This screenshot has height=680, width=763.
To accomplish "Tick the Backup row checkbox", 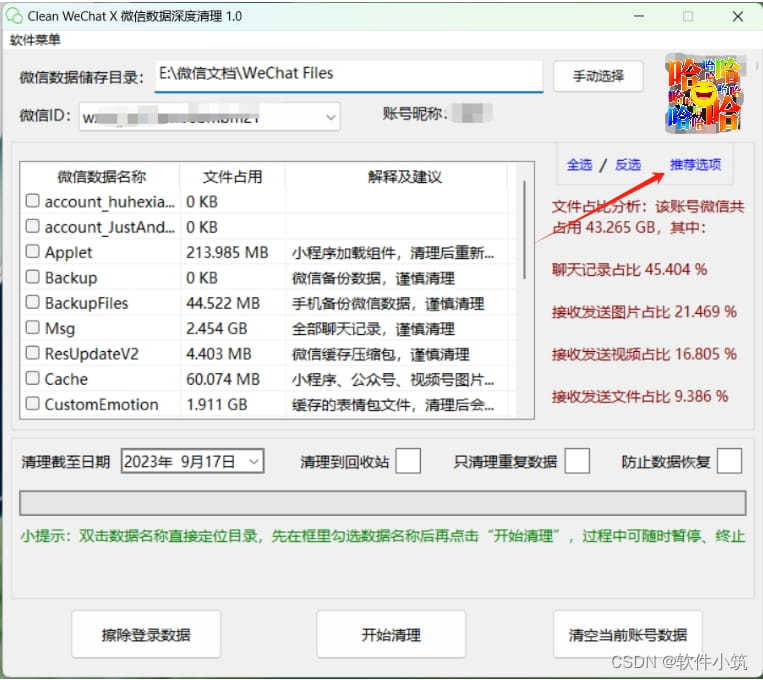I will 33,276.
